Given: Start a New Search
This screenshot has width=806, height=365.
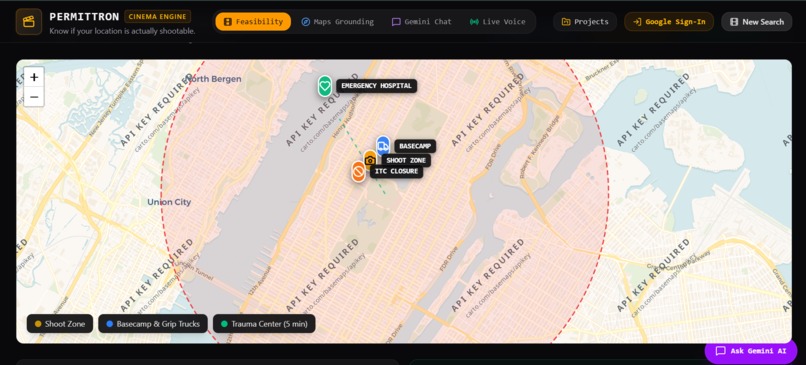Looking at the screenshot, I should coord(757,22).
